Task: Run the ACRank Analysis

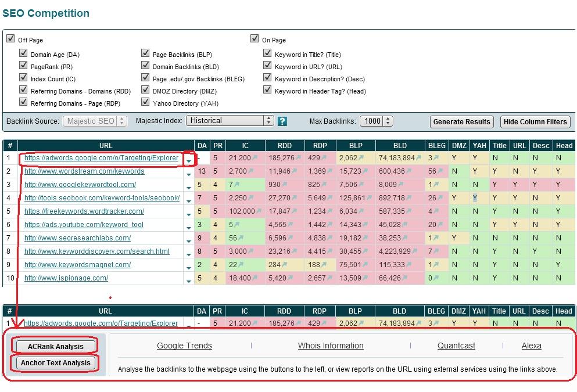Action: pos(56,346)
